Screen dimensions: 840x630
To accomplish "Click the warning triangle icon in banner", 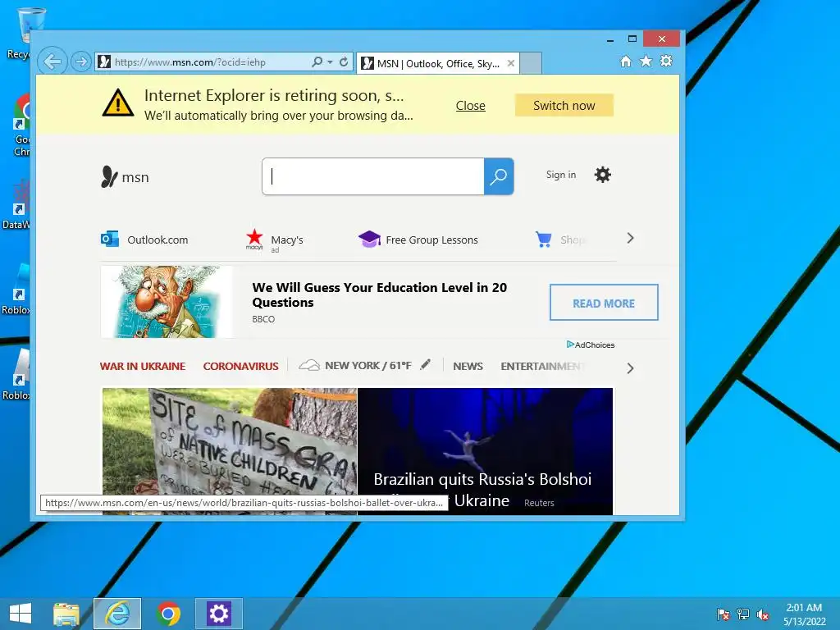I will (x=118, y=103).
